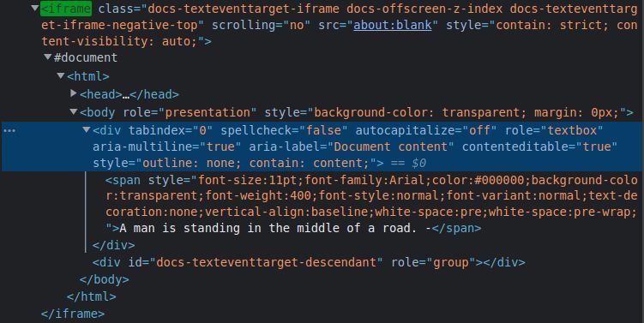Select the closing </html> tag

(x=91, y=296)
